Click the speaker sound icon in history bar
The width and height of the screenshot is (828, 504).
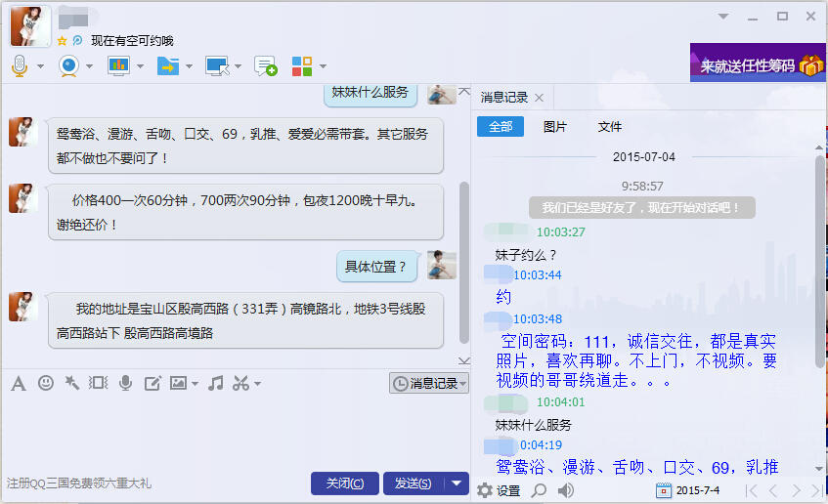566,490
